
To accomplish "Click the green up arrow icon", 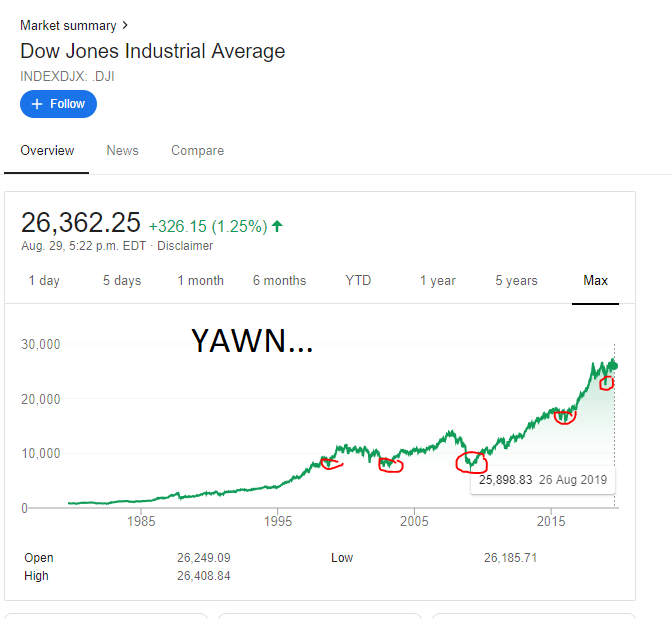I will 277,227.
